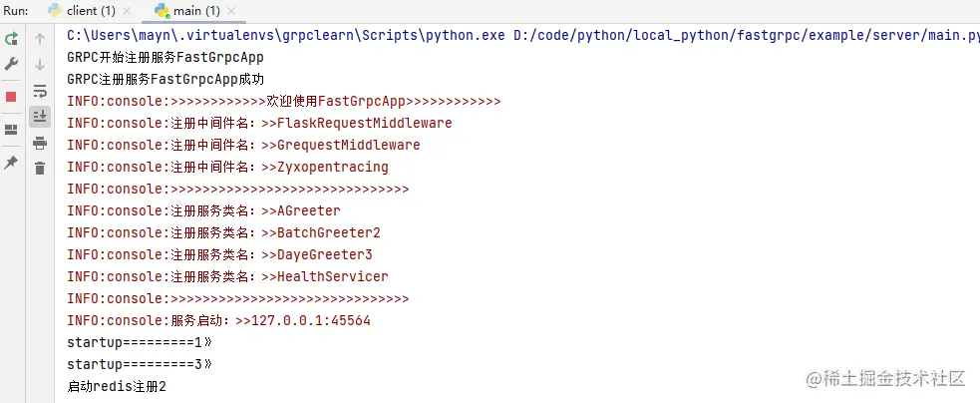
Task: Close the client (1) tab
Action: [127, 11]
